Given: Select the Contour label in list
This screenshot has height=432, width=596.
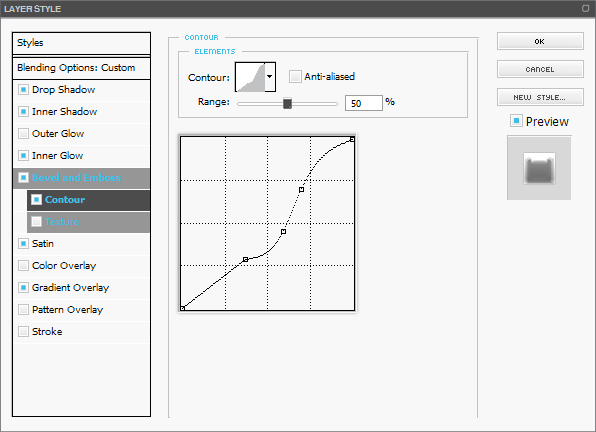Looking at the screenshot, I should click(x=65, y=200).
